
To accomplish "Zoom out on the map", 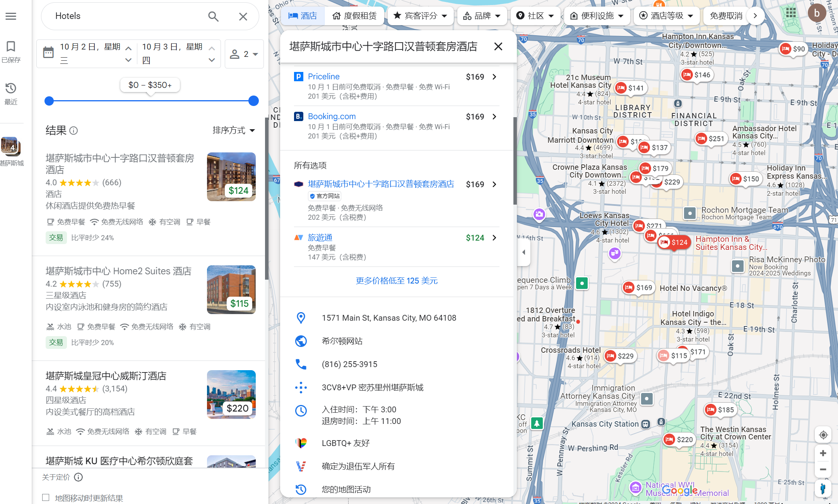I will 823,470.
